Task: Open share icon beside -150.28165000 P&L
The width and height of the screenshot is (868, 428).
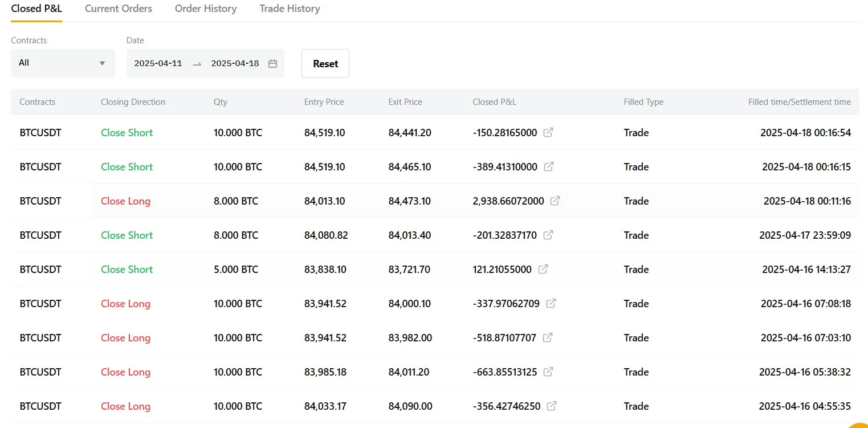Action: coord(548,133)
